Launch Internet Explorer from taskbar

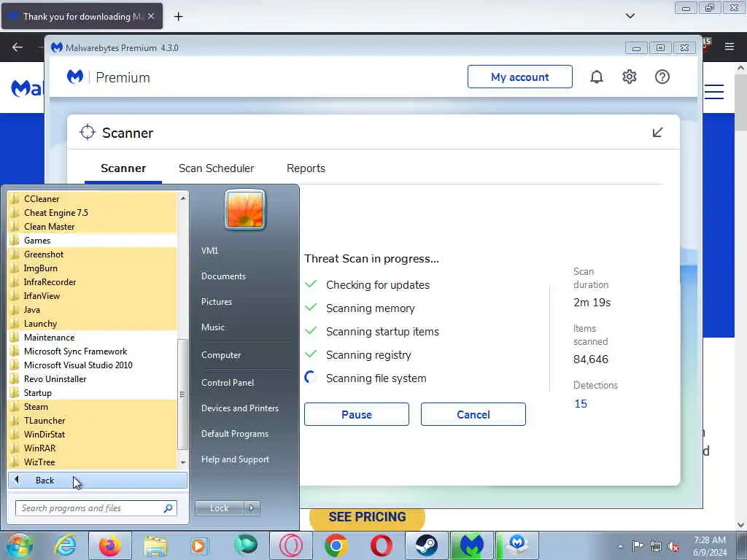pyautogui.click(x=65, y=545)
